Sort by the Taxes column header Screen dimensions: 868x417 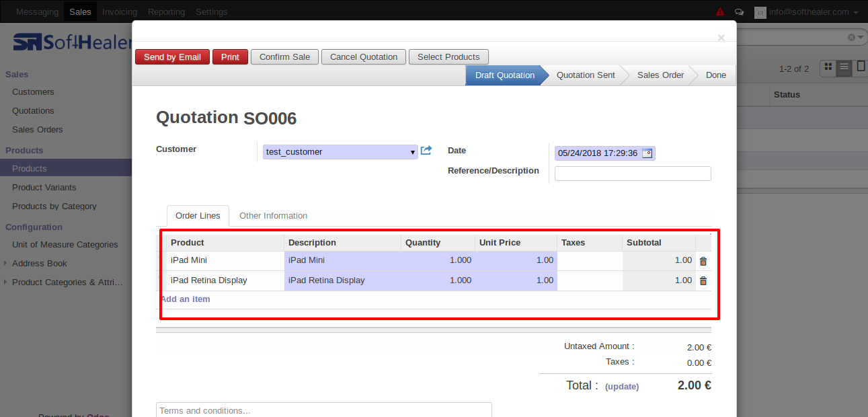coord(590,243)
